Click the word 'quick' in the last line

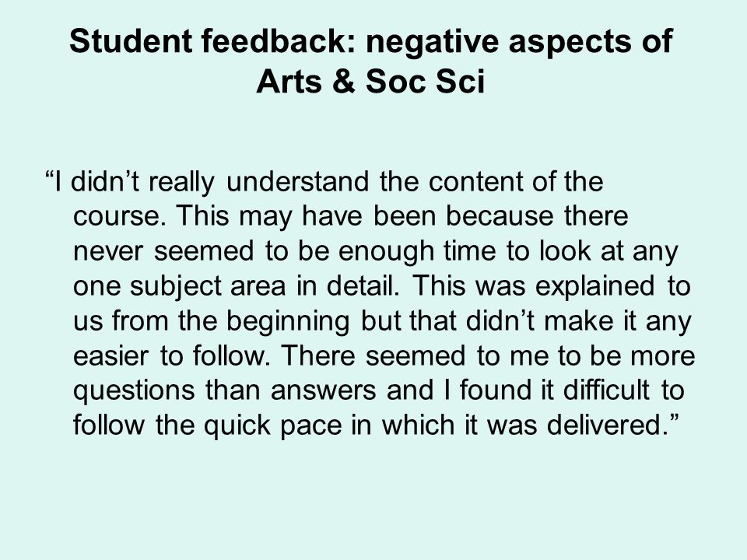click(237, 425)
